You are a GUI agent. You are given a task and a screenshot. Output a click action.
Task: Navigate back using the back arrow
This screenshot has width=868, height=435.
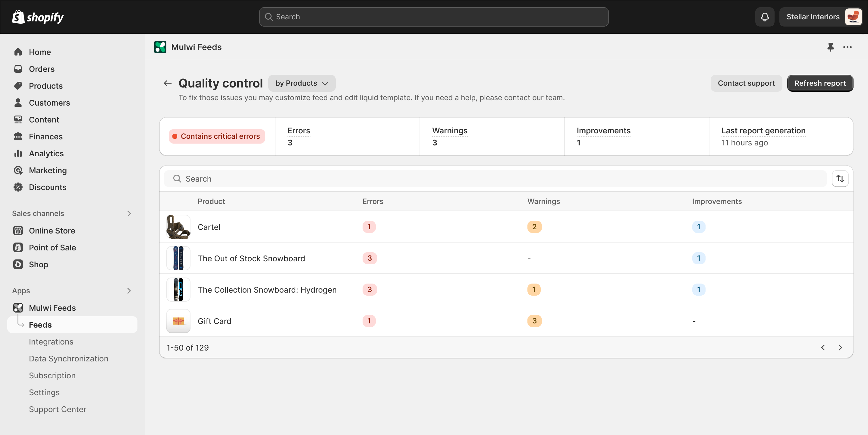[167, 83]
